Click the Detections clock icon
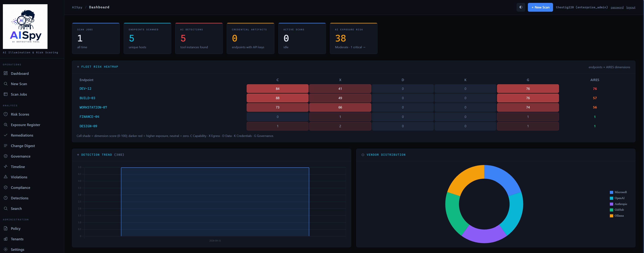 click(6, 198)
